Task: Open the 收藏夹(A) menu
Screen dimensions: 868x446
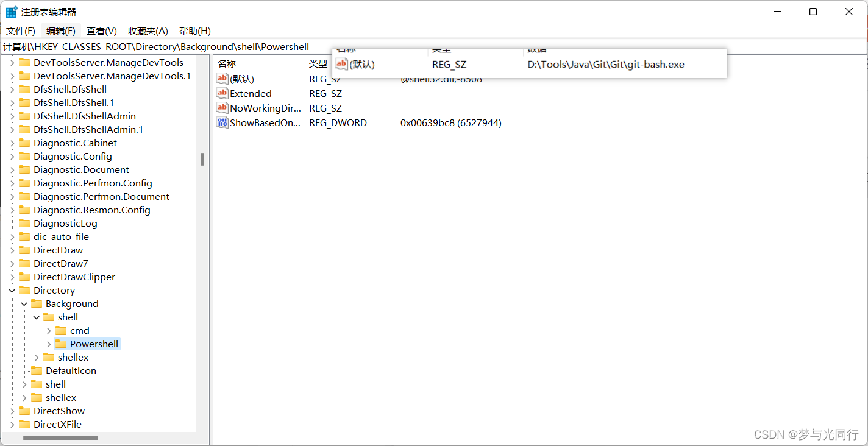Action: [x=148, y=31]
